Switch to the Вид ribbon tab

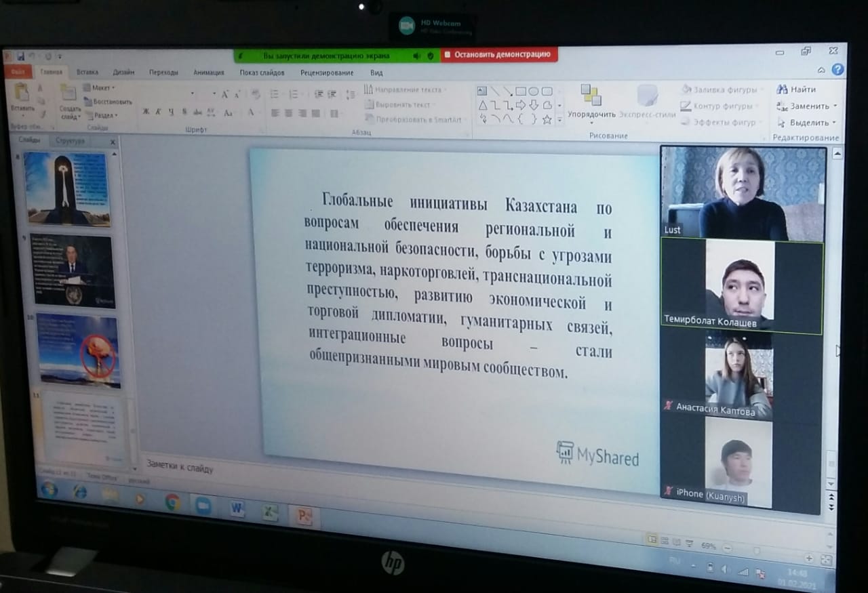[x=377, y=73]
